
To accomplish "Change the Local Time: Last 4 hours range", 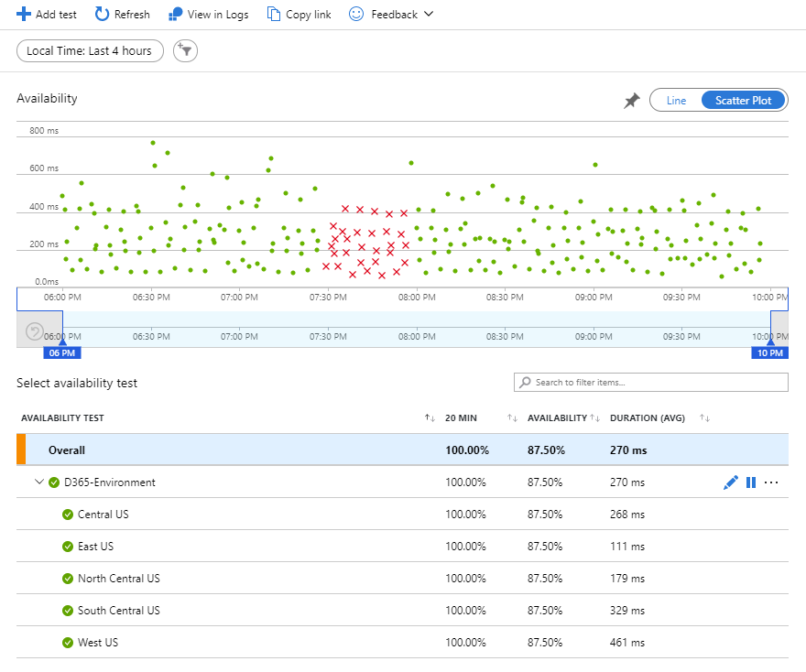I will tap(90, 51).
